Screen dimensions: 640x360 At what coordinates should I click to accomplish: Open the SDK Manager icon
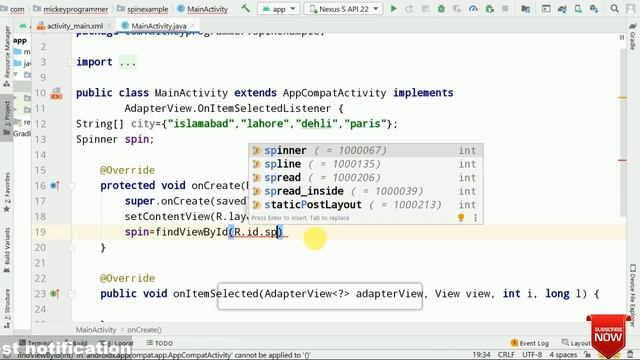point(594,9)
